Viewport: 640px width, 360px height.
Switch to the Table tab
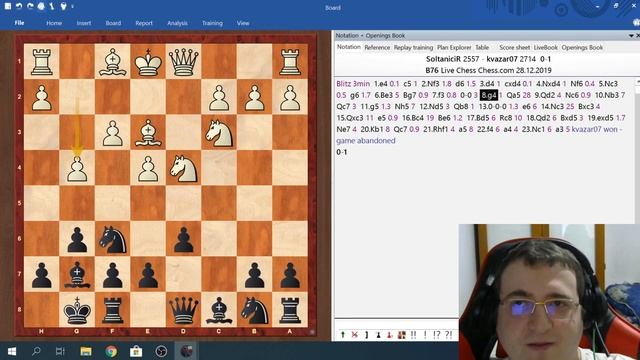click(x=482, y=47)
